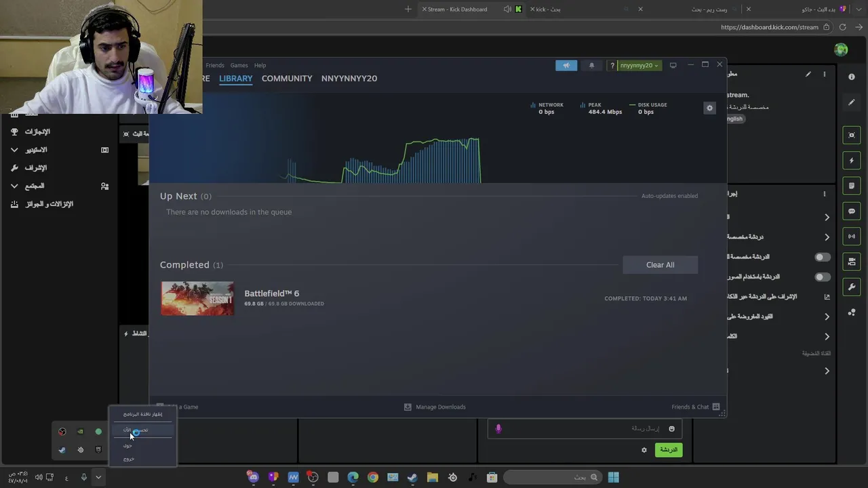Viewport: 868px width, 488px height.
Task: Click Kick sidebar lightning bolt icon
Action: (x=852, y=161)
